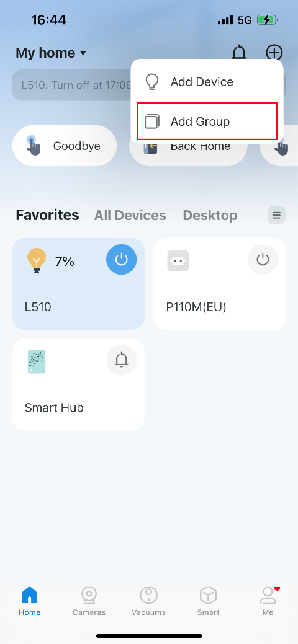Image resolution: width=298 pixels, height=644 pixels.
Task: Tap the notification bell icon in header
Action: pos(239,53)
